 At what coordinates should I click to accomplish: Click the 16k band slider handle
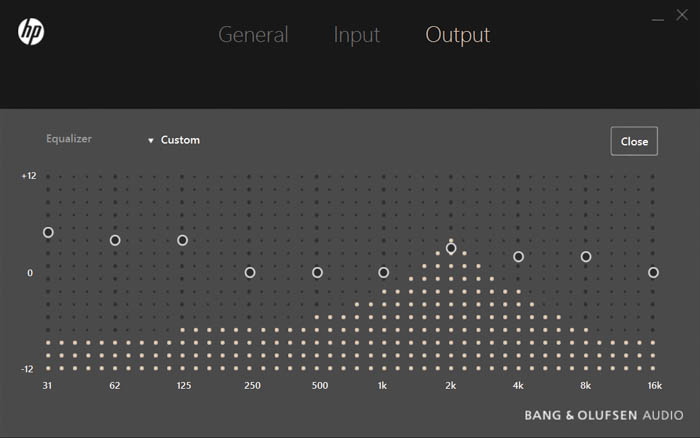653,272
